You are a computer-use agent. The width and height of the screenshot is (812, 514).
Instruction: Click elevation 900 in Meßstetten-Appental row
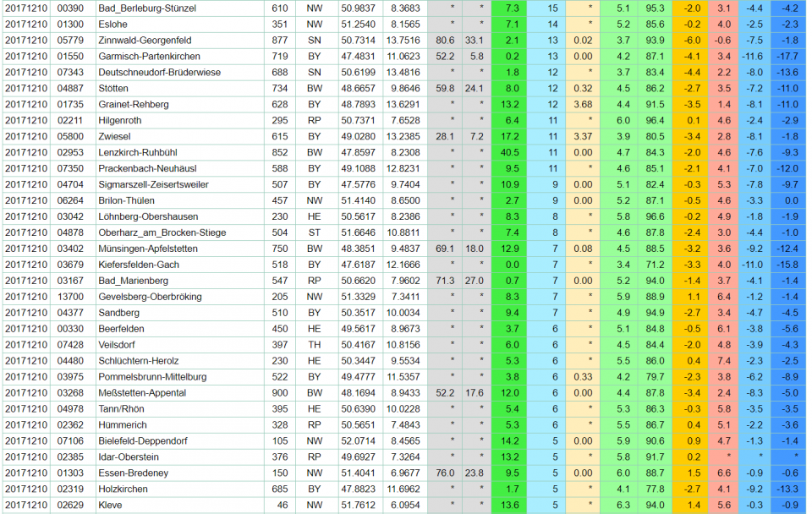[x=280, y=392]
